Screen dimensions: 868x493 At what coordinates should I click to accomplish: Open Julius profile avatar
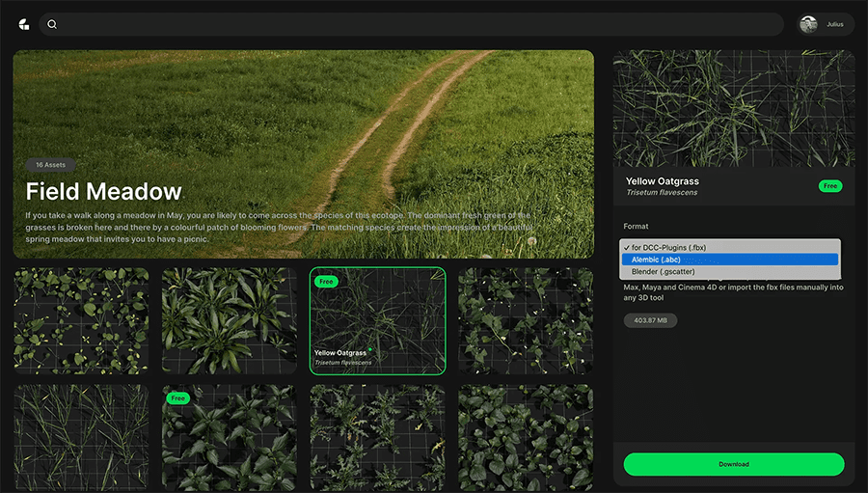pos(809,24)
